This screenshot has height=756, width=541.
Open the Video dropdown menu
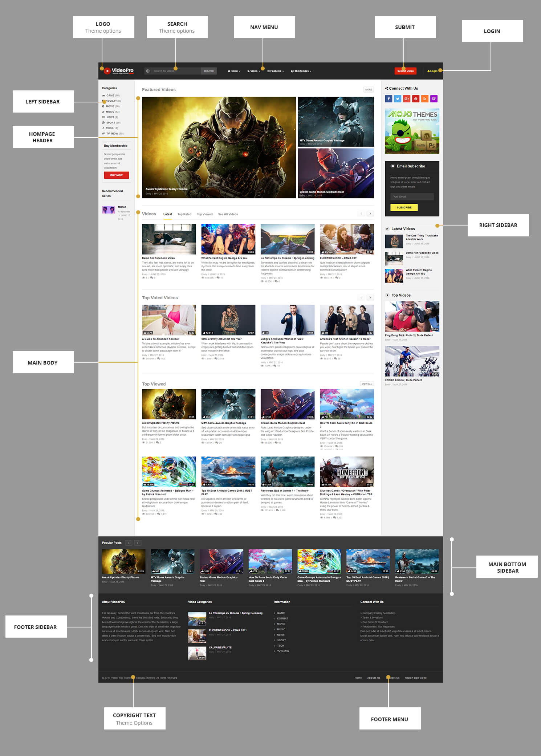tap(254, 71)
